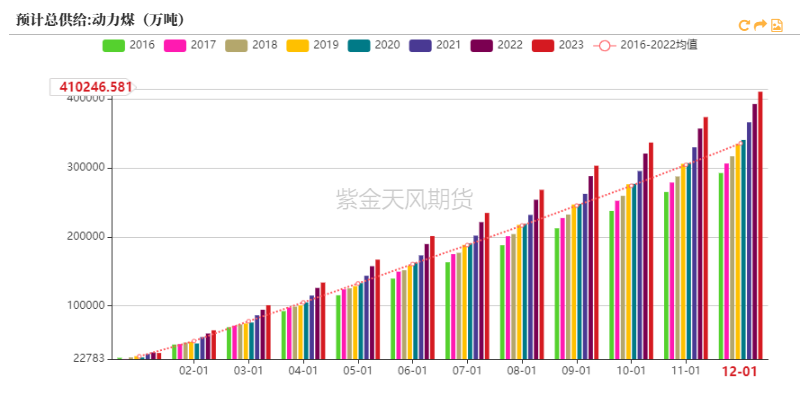Click the 200000 y-axis label
This screenshot has width=809, height=413.
coord(86,237)
